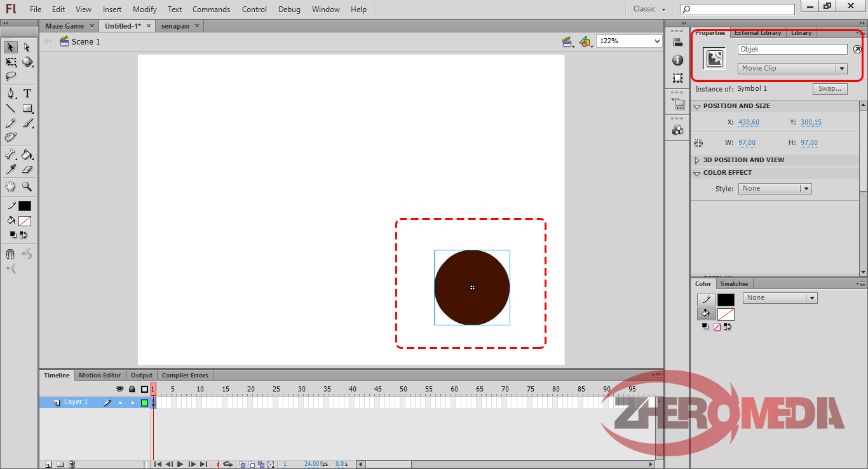Toggle the Loop playback button
This screenshot has height=469, width=868.
227,465
